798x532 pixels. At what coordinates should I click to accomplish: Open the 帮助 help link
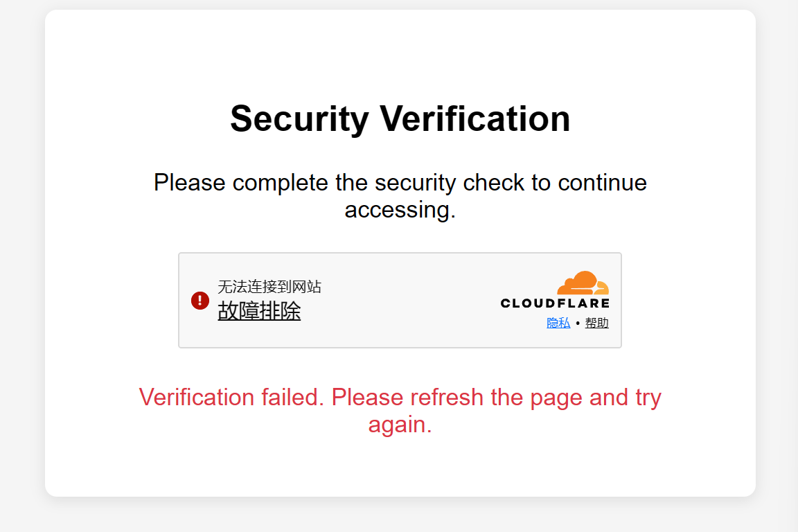point(596,323)
